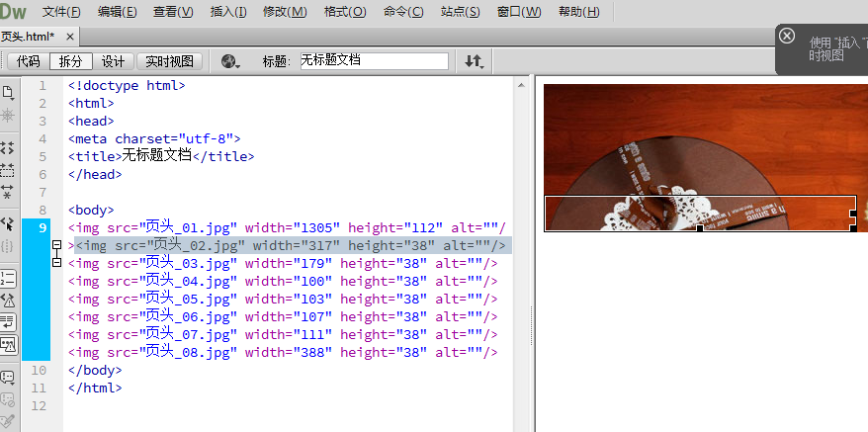This screenshot has height=432, width=868.
Task: Collapse the upper code fold marker on line 9
Action: tap(56, 245)
